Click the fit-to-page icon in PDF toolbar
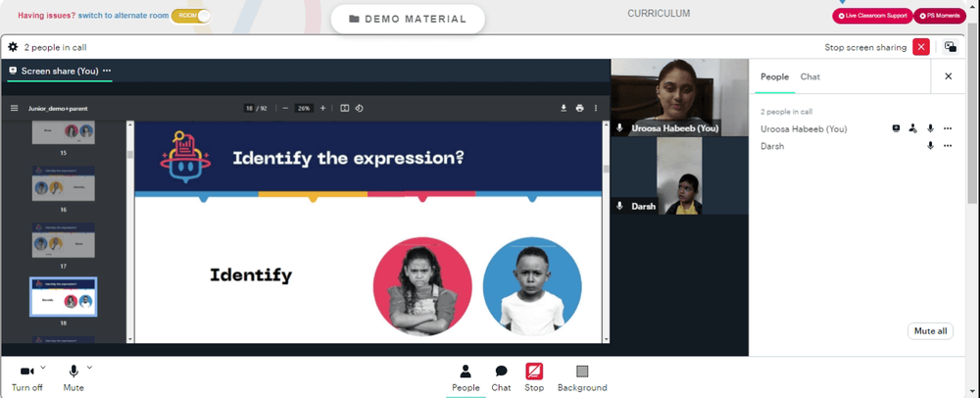This screenshot has height=398, width=980. click(344, 108)
